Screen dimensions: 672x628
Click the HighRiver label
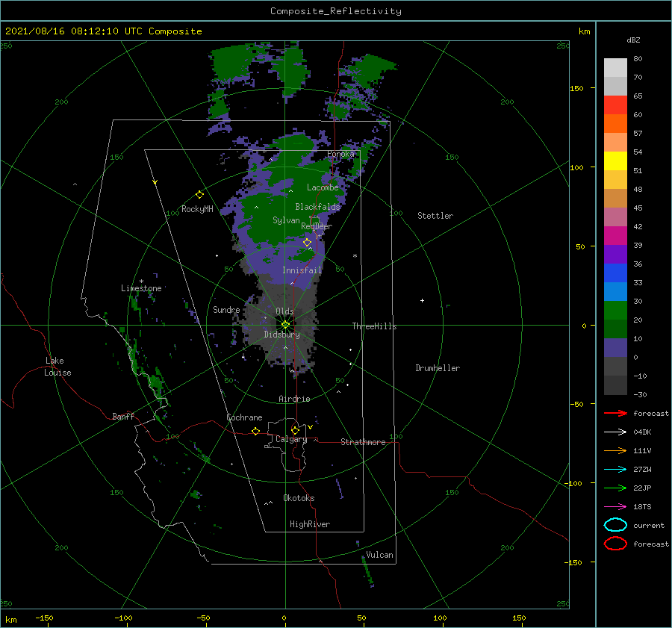(310, 524)
